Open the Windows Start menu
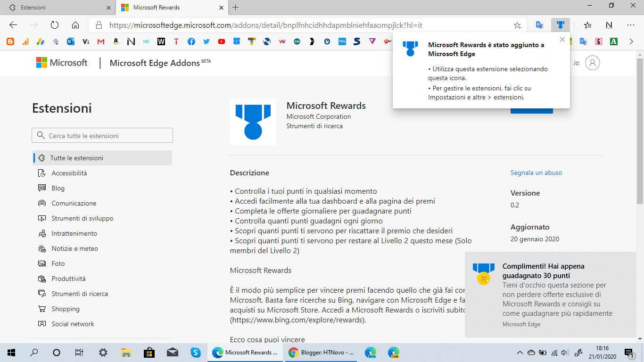 tap(11, 353)
